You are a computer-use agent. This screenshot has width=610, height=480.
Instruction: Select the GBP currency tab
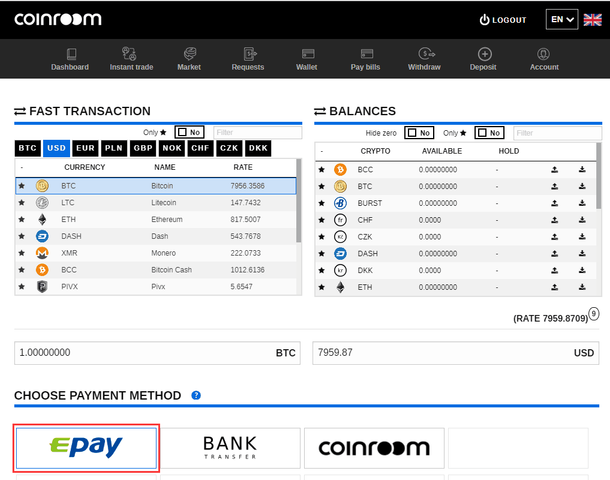click(x=143, y=148)
